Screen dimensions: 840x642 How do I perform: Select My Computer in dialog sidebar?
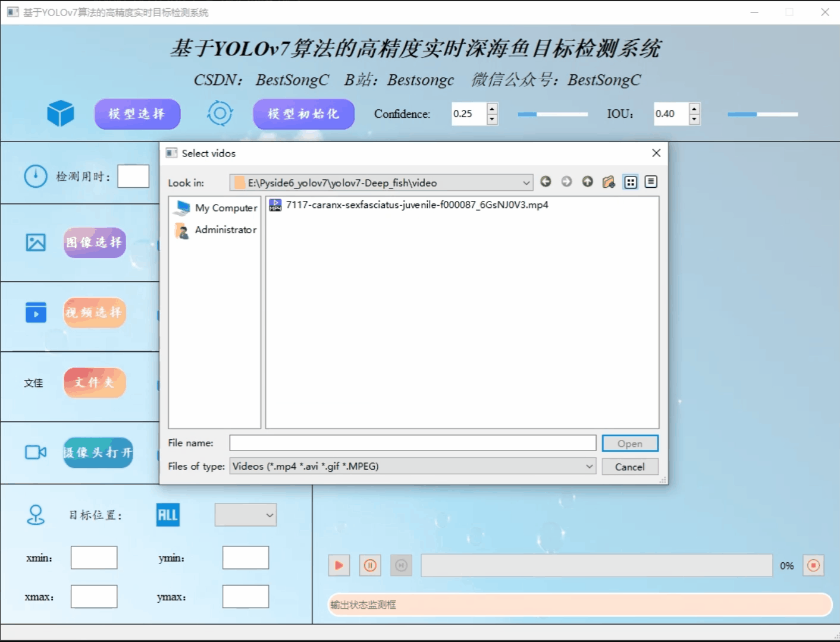point(216,208)
